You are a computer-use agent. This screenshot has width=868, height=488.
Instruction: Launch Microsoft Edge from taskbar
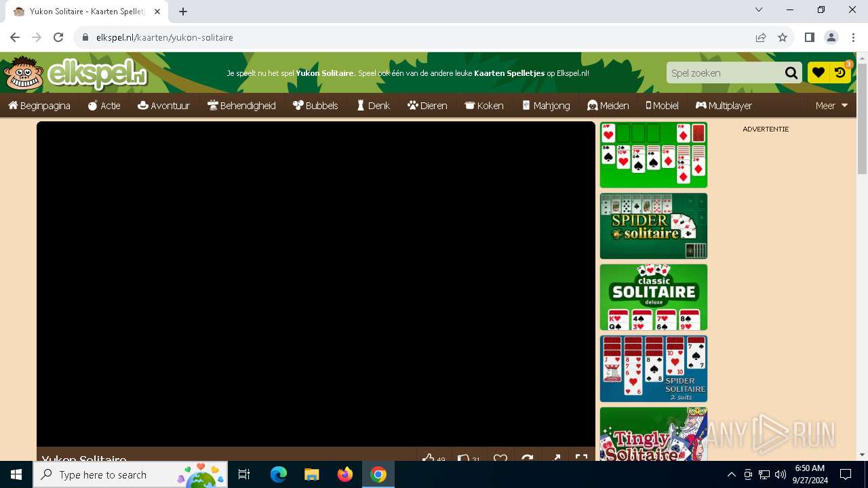click(x=279, y=474)
